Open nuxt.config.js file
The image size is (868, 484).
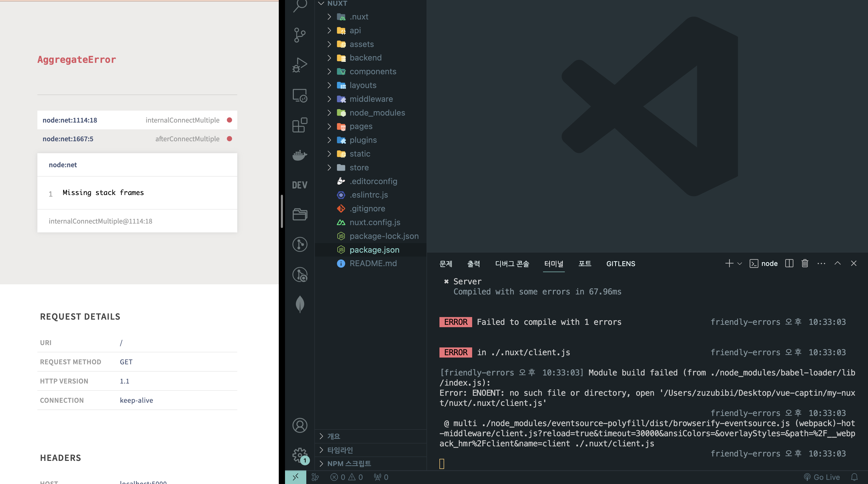(375, 222)
